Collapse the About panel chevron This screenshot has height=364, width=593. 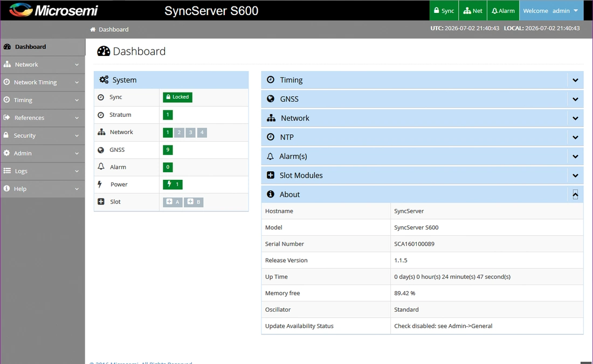pyautogui.click(x=575, y=194)
